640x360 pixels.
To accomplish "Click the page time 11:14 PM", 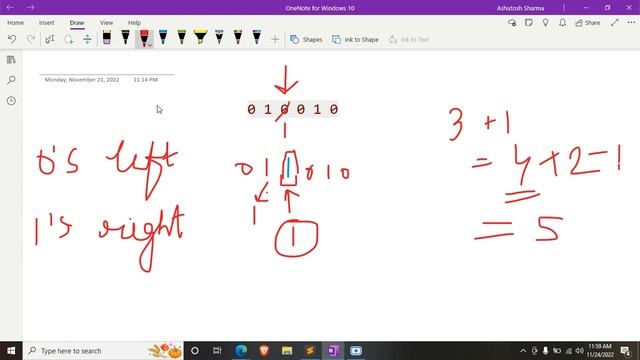I will [145, 80].
